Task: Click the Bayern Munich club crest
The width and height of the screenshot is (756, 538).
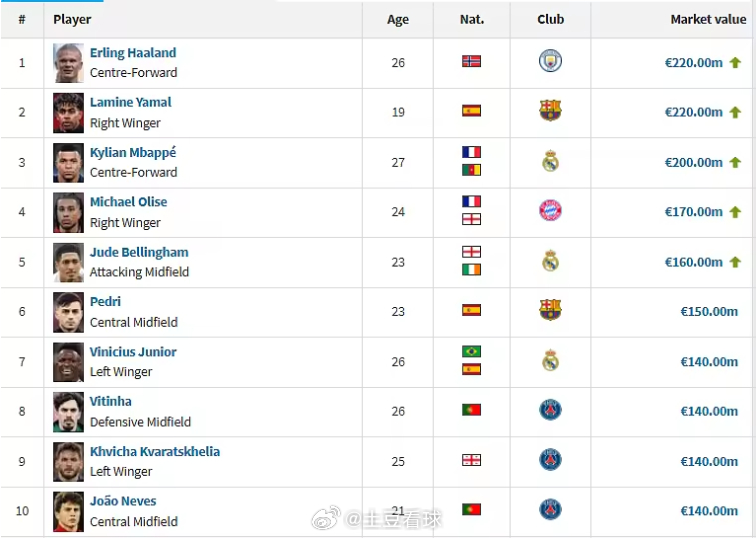Action: point(550,211)
